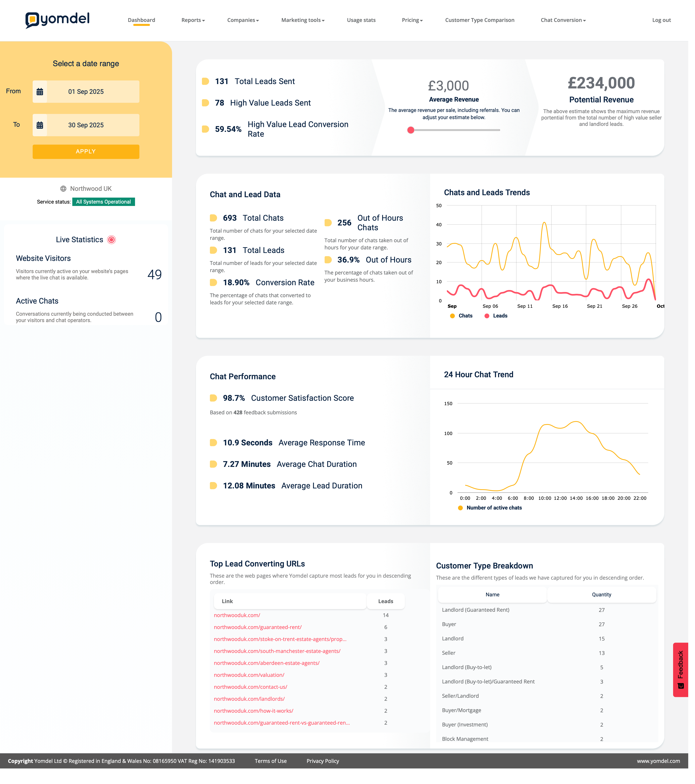Image resolution: width=695 pixels, height=784 pixels.
Task: Click the globe icon beside Northwood UK
Action: 63,189
